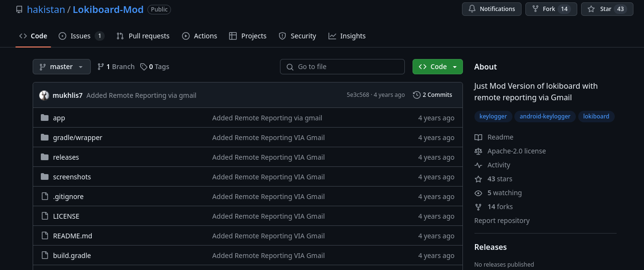Screen dimensions: 644x270
Task: Open the .gitignore file name
Action: pyautogui.click(x=68, y=197)
